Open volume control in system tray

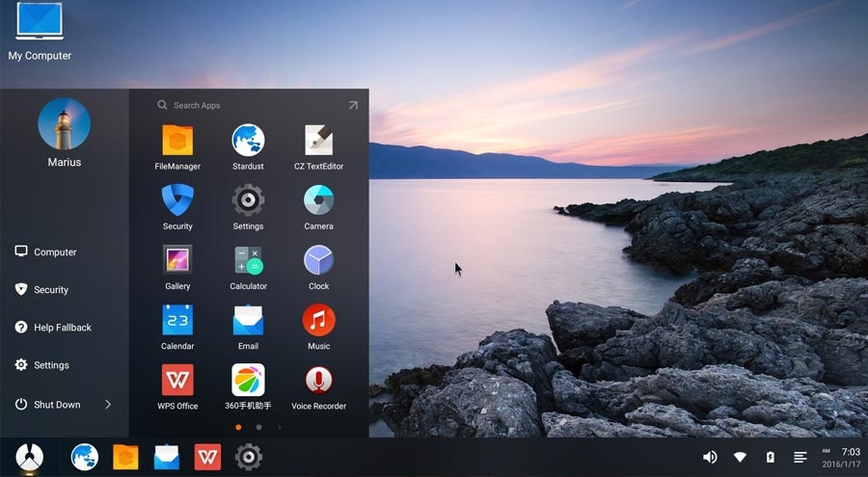(710, 457)
